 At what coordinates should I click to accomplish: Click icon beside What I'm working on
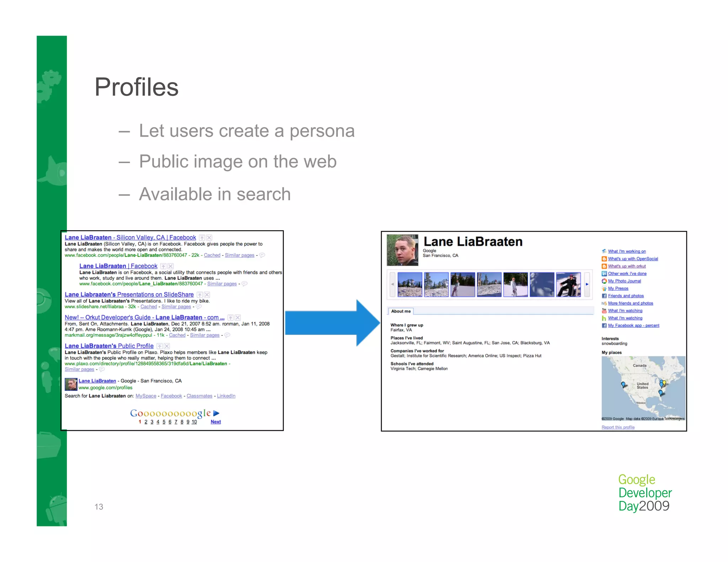click(x=604, y=251)
